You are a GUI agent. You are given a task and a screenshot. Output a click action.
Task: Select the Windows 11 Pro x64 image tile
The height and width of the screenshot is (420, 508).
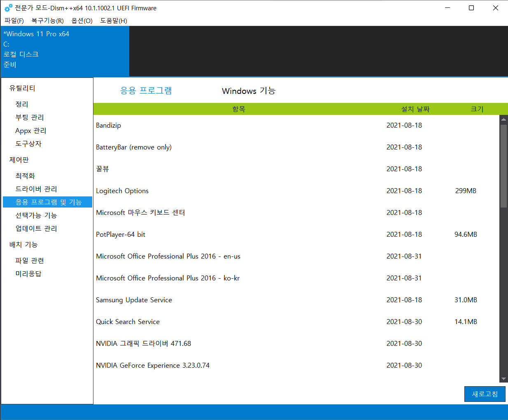click(x=65, y=51)
